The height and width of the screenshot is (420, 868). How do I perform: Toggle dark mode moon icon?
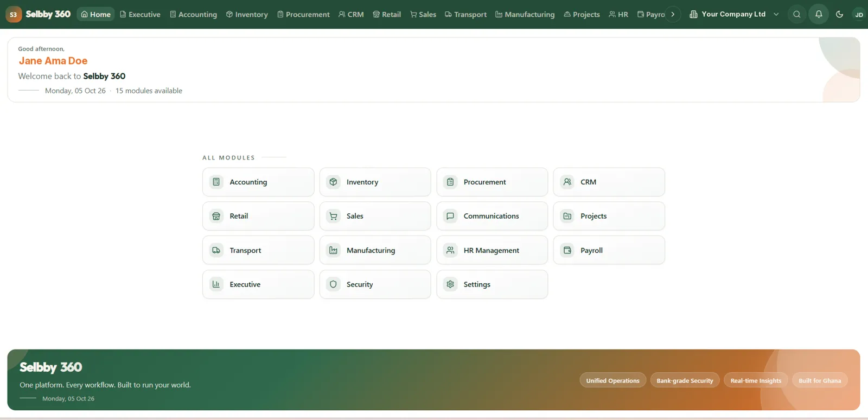[839, 15]
